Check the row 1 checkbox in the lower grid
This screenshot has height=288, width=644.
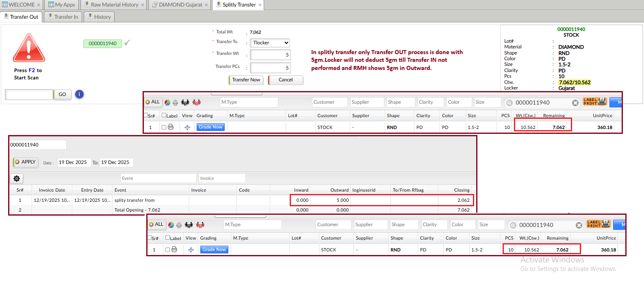click(167, 250)
